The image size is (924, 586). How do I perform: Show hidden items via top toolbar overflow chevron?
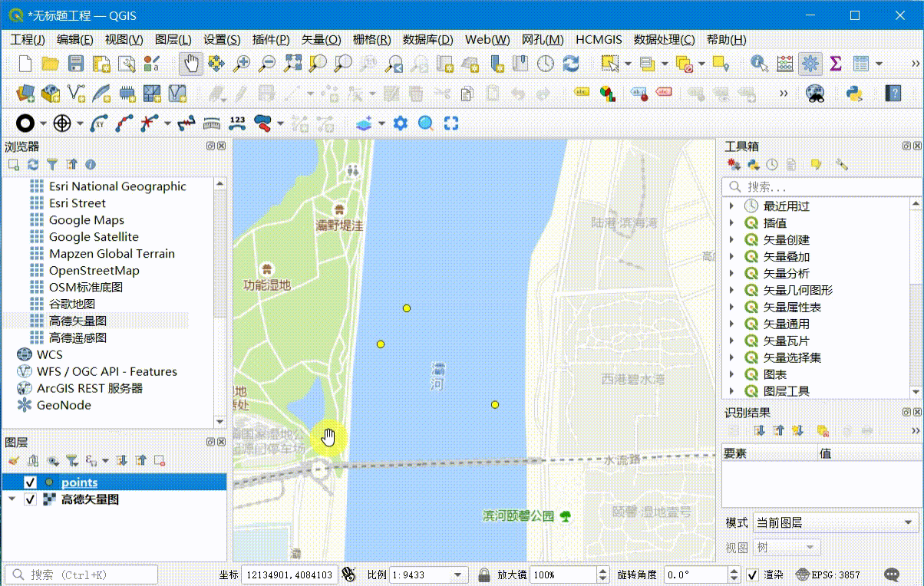(x=915, y=64)
